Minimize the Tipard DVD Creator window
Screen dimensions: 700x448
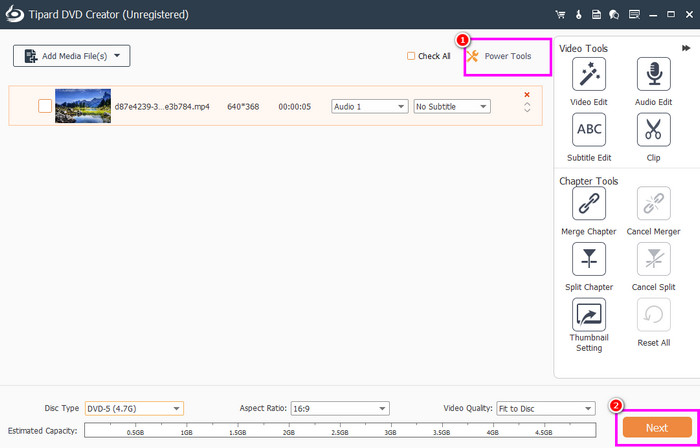[x=654, y=15]
